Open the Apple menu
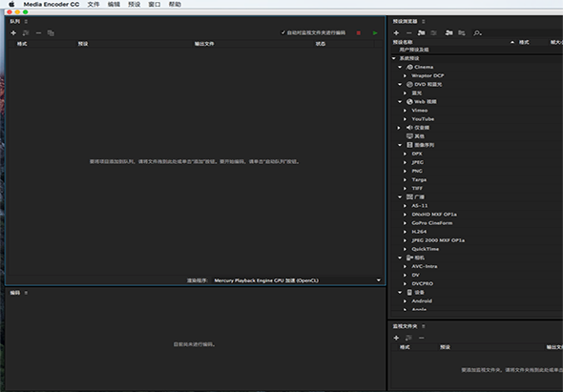This screenshot has height=392, width=563. [x=11, y=5]
